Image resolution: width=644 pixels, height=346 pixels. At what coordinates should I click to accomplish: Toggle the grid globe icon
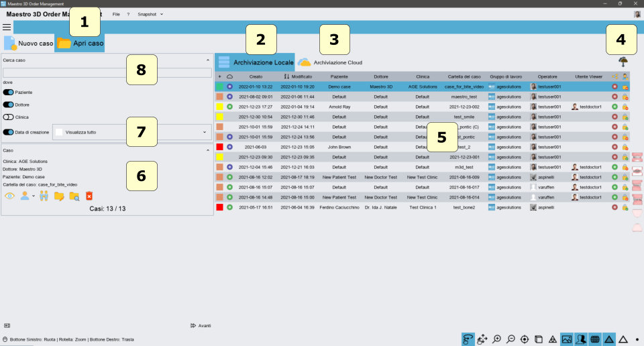coord(595,339)
